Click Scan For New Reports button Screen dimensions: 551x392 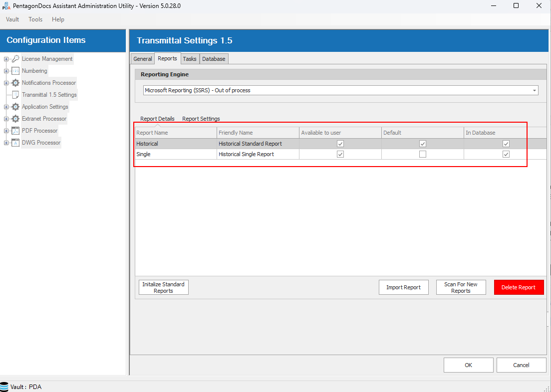(461, 287)
